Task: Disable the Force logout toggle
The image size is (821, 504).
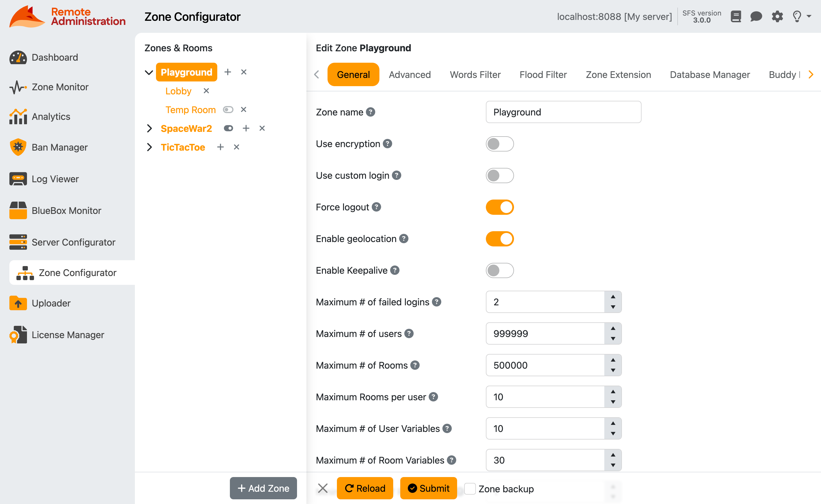Action: 500,207
